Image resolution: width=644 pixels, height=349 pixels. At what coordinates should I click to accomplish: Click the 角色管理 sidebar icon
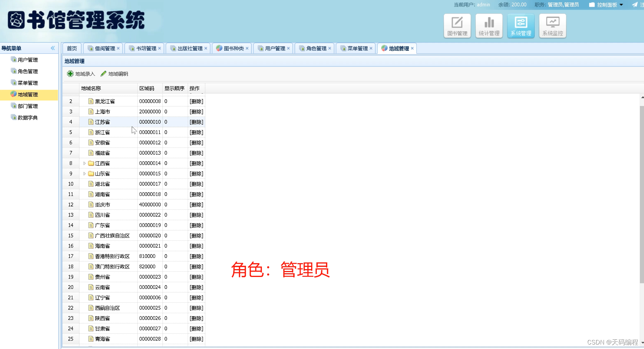pyautogui.click(x=13, y=71)
